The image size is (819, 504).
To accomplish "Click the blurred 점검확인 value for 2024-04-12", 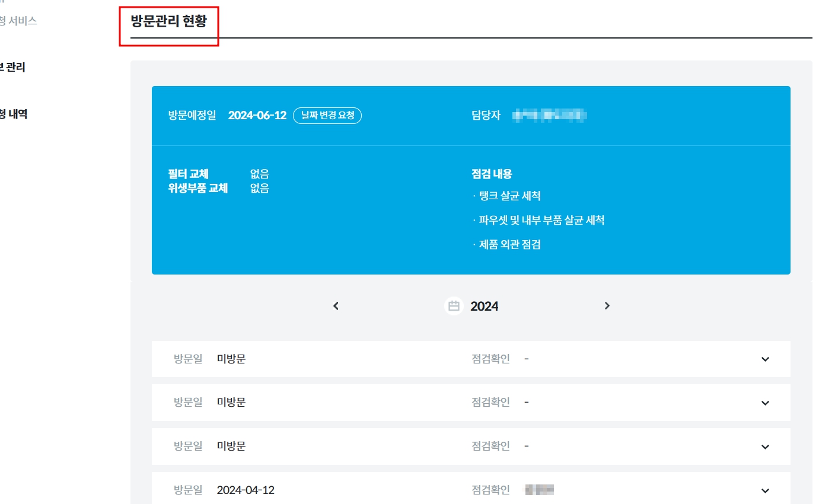I will coord(539,490).
